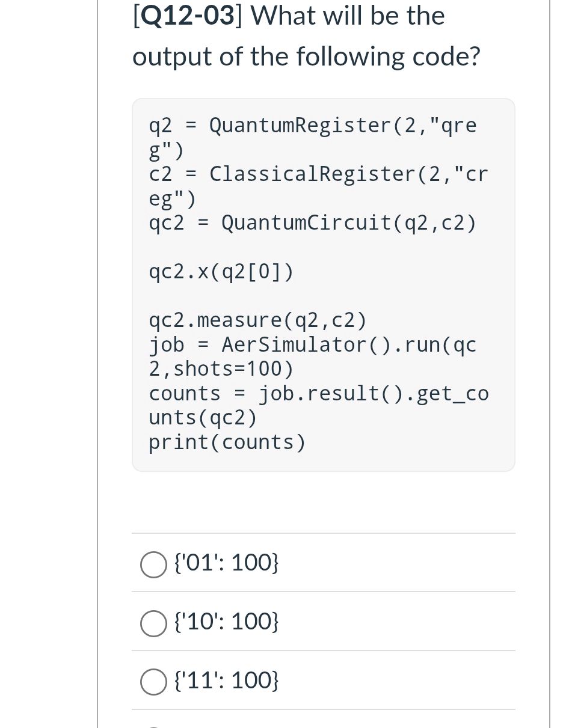Click the quiz card containing the question
The height and width of the screenshot is (728, 569).
tap(323, 361)
